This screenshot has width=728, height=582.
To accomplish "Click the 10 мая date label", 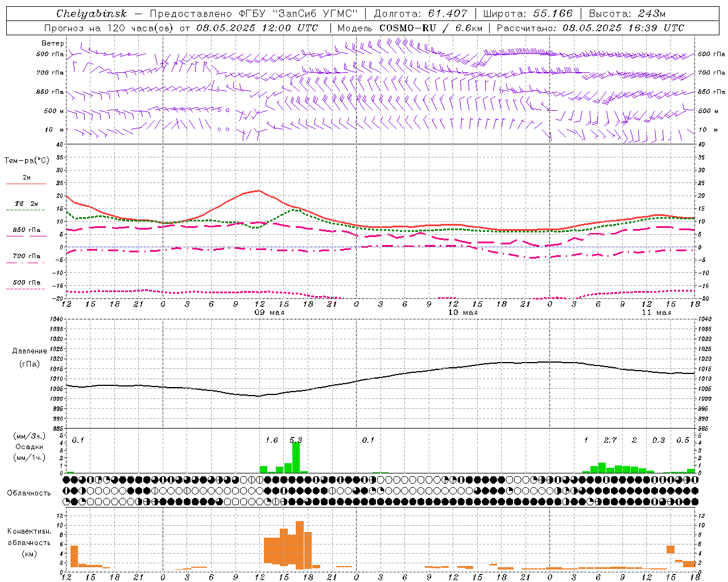I will click(x=463, y=313).
